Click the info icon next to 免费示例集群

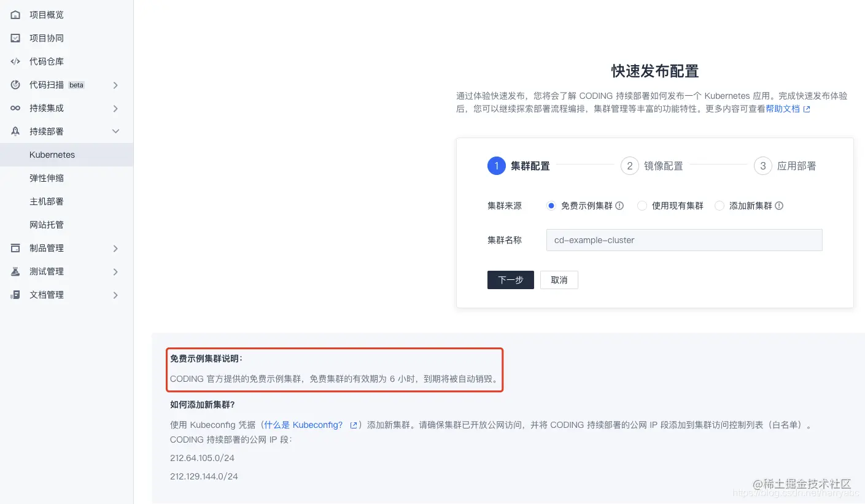[619, 206]
